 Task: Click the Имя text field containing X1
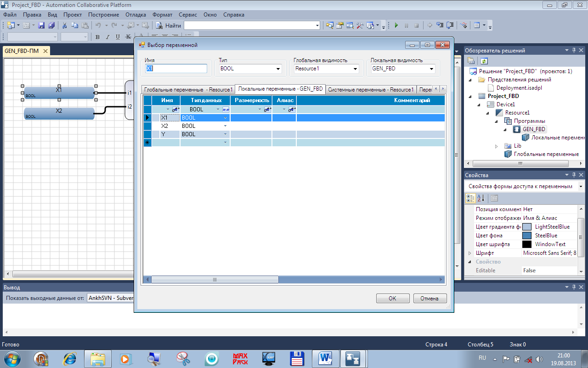click(x=176, y=69)
